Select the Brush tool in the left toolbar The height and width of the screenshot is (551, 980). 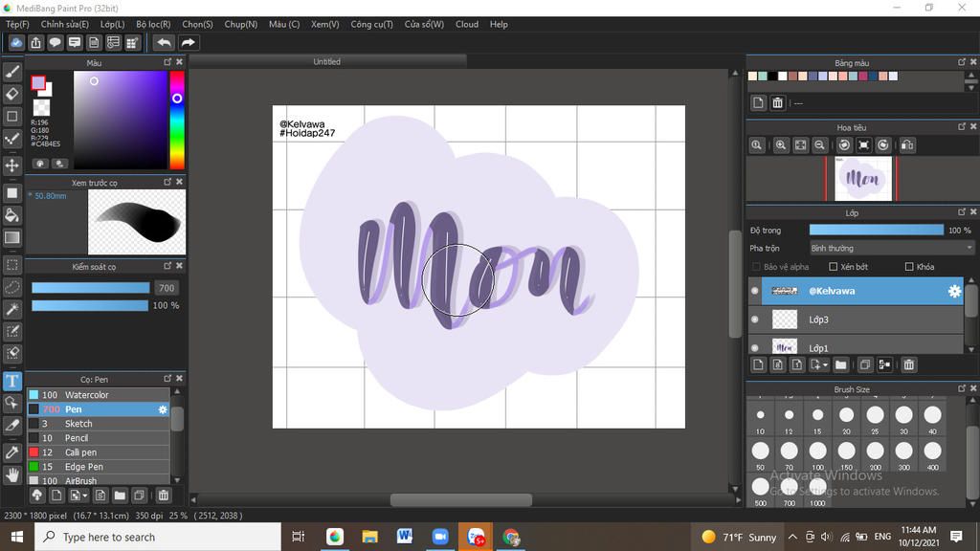point(11,72)
